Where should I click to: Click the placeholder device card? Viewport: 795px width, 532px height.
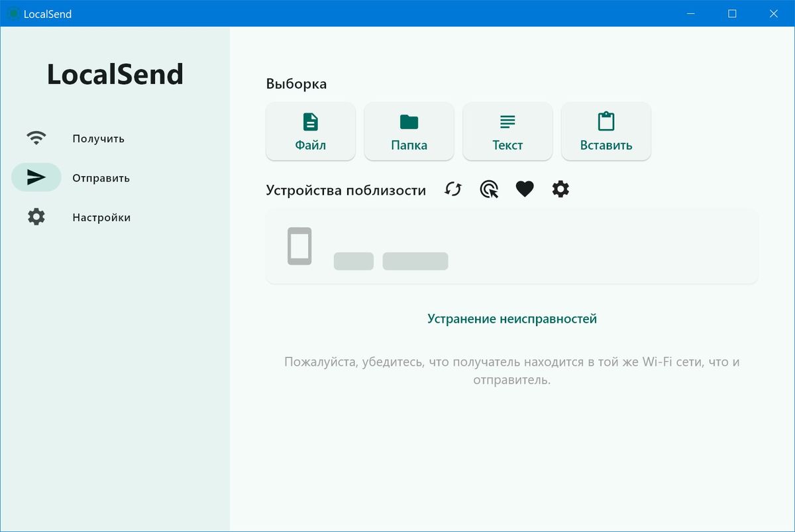pyautogui.click(x=511, y=246)
